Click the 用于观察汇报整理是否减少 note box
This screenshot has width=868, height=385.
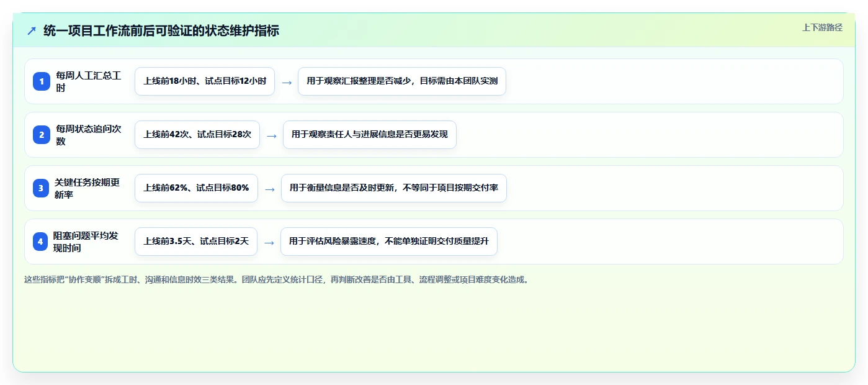click(402, 81)
